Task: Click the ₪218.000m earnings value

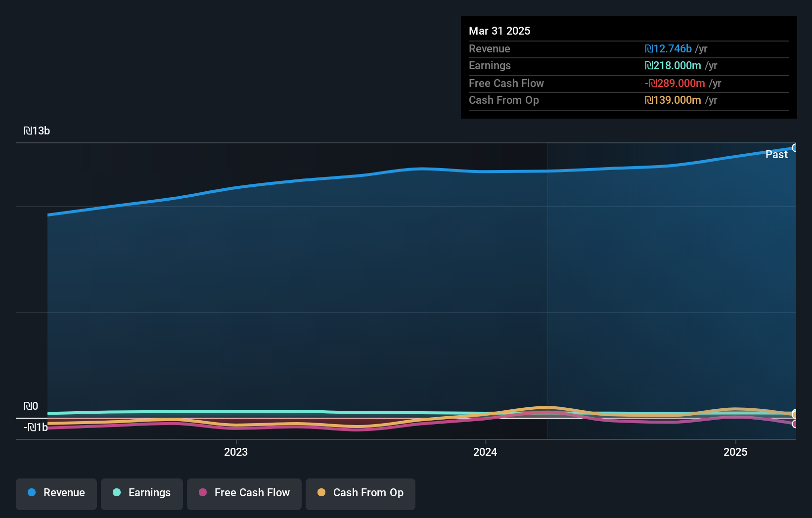Action: pos(673,65)
